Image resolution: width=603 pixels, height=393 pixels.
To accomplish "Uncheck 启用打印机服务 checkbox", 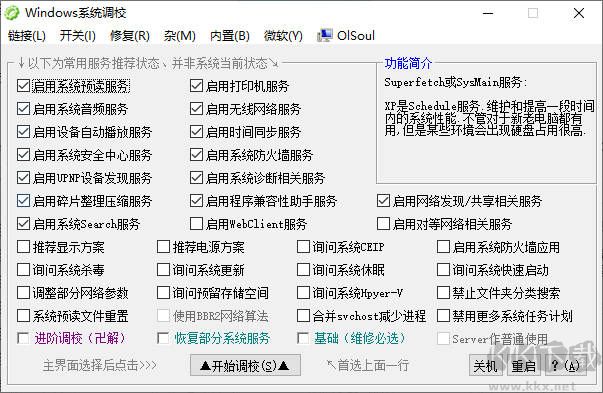I will pyautogui.click(x=197, y=86).
